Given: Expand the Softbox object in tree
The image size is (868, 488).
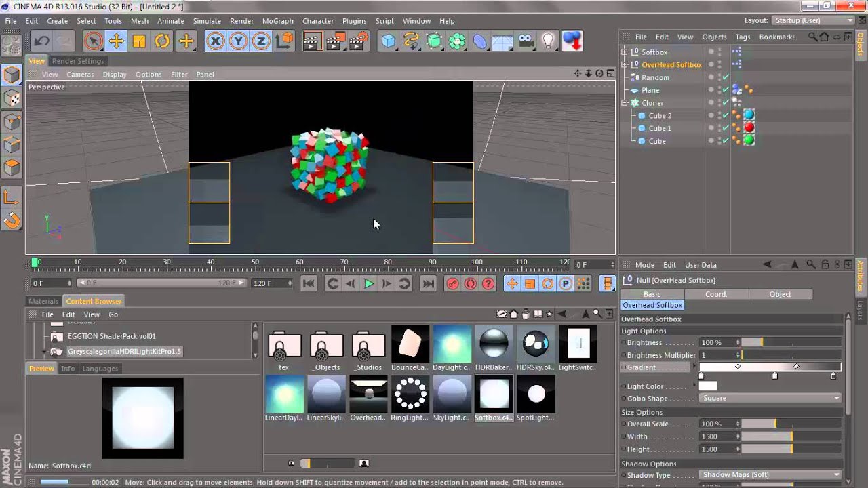Looking at the screenshot, I should click(625, 52).
